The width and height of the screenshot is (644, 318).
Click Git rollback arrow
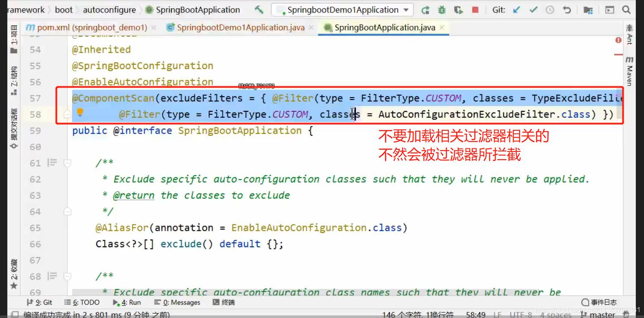pyautogui.click(x=567, y=10)
